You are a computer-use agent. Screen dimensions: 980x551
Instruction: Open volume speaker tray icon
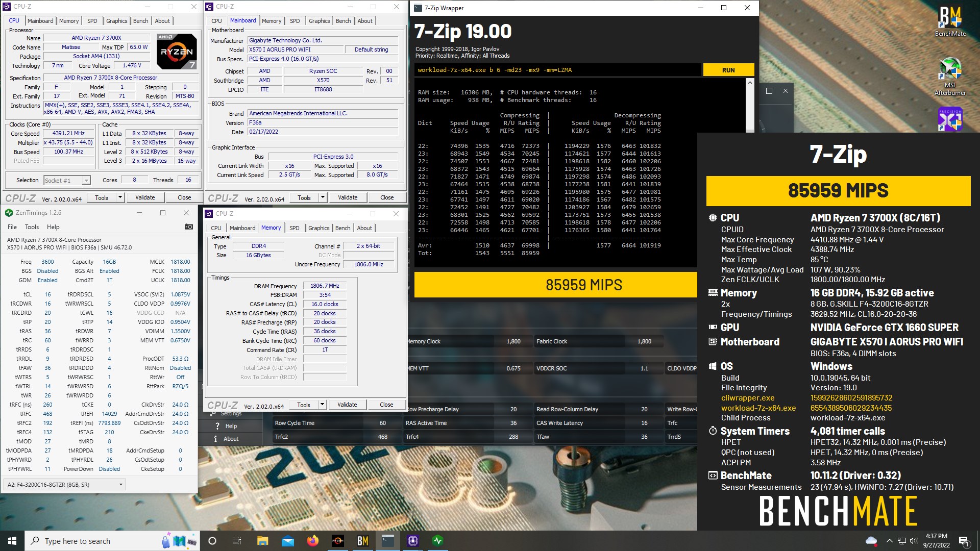point(913,541)
